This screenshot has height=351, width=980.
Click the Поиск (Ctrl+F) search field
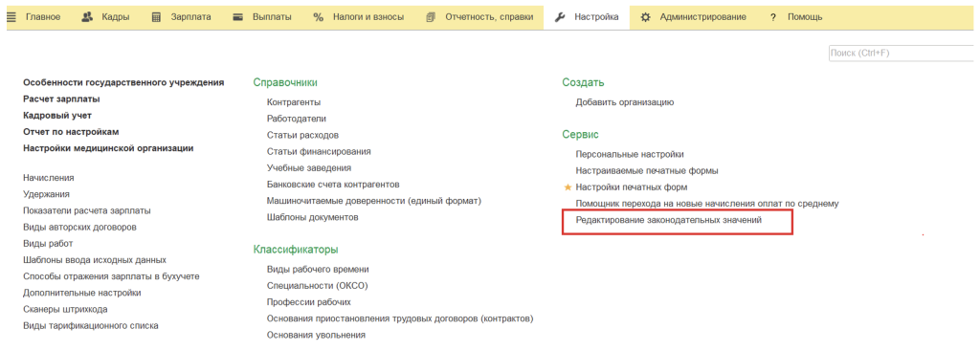pyautogui.click(x=902, y=54)
